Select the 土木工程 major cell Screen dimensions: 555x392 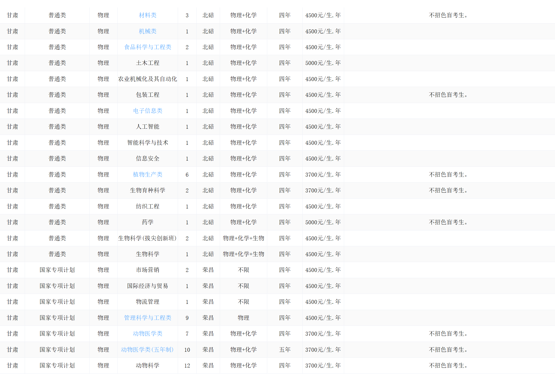pyautogui.click(x=148, y=63)
